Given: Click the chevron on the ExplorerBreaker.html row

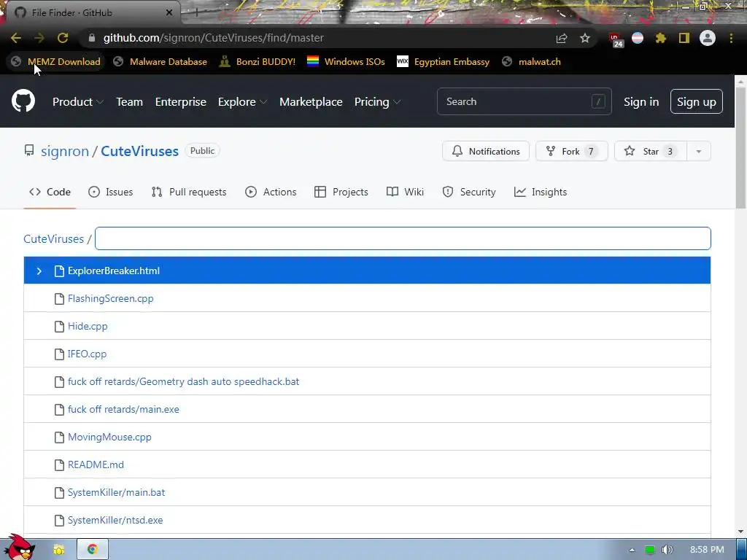Looking at the screenshot, I should (39, 271).
